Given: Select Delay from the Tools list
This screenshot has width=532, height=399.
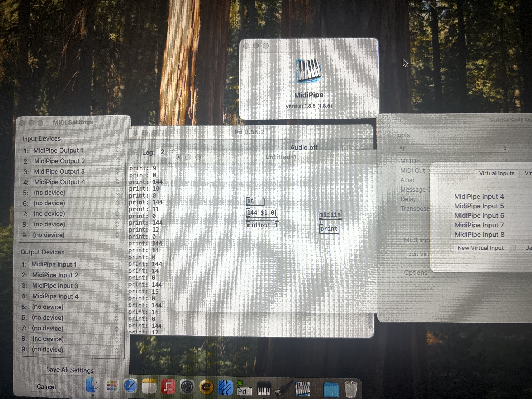Looking at the screenshot, I should click(408, 199).
